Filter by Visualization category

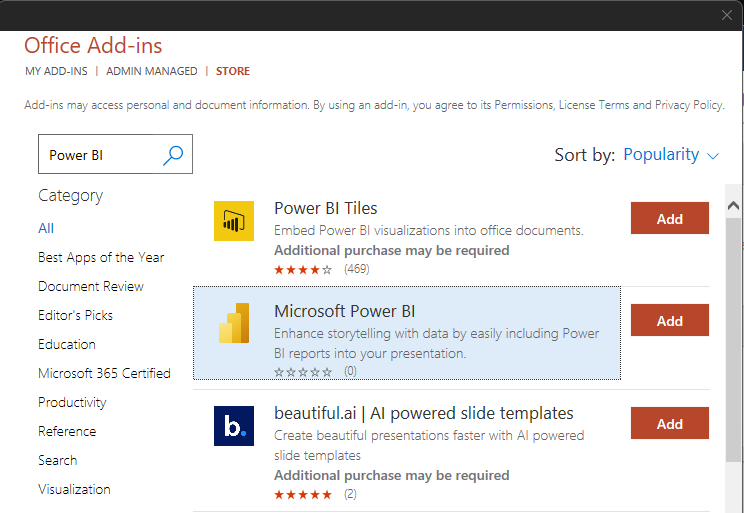coord(74,489)
